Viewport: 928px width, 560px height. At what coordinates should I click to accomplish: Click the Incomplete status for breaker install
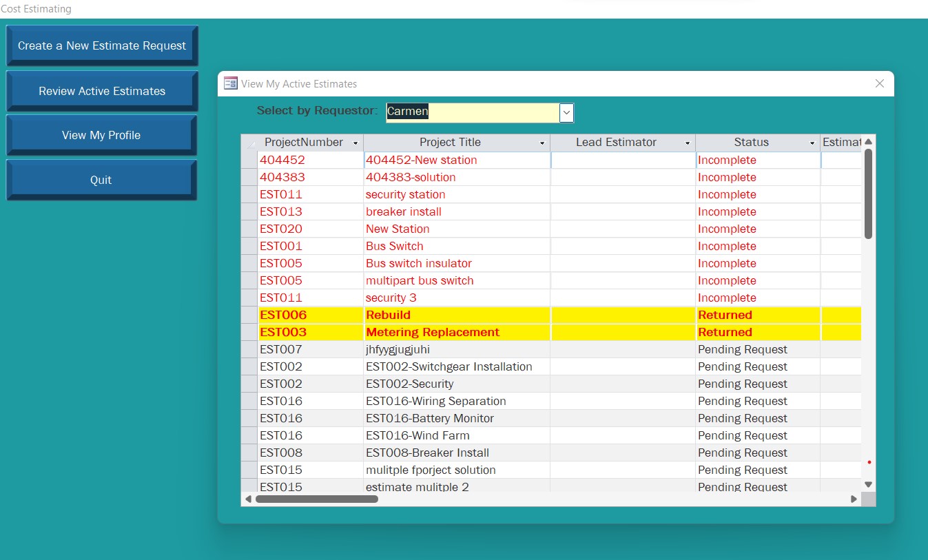pos(727,211)
